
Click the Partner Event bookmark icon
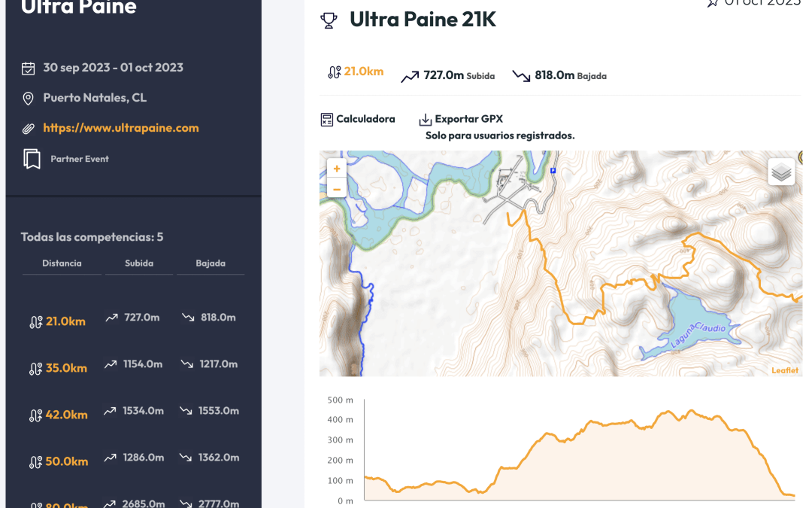click(32, 159)
